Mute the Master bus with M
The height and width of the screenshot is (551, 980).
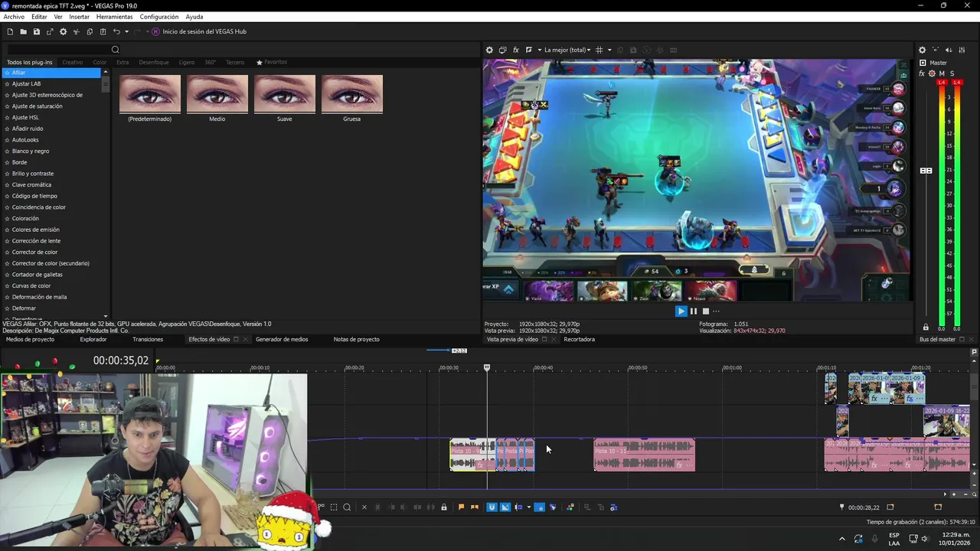tap(942, 73)
